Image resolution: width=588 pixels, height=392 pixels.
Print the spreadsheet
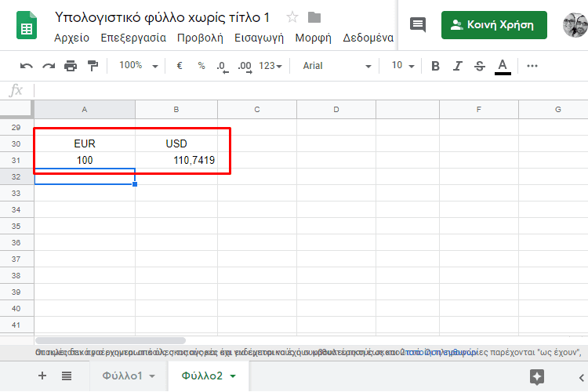[x=71, y=66]
